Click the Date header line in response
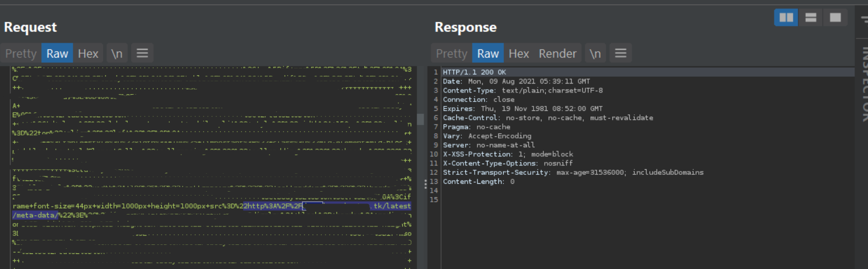The width and height of the screenshot is (868, 269). pyautogui.click(x=516, y=81)
